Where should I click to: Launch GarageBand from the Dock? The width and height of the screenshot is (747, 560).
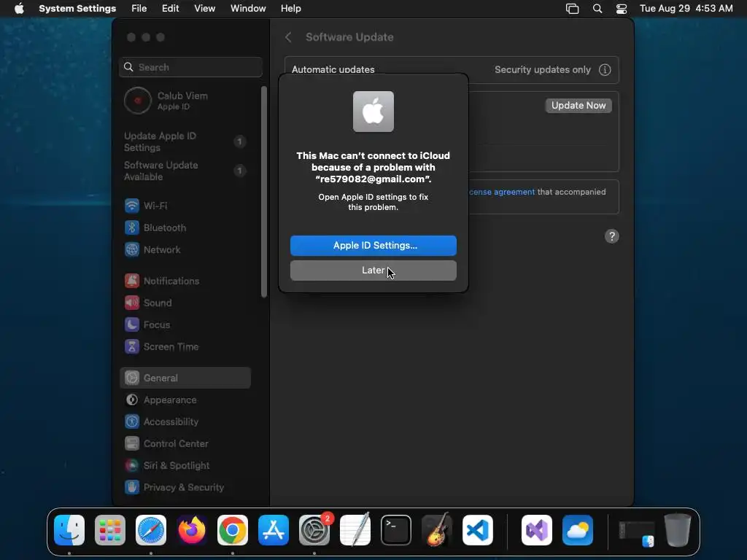point(437,530)
